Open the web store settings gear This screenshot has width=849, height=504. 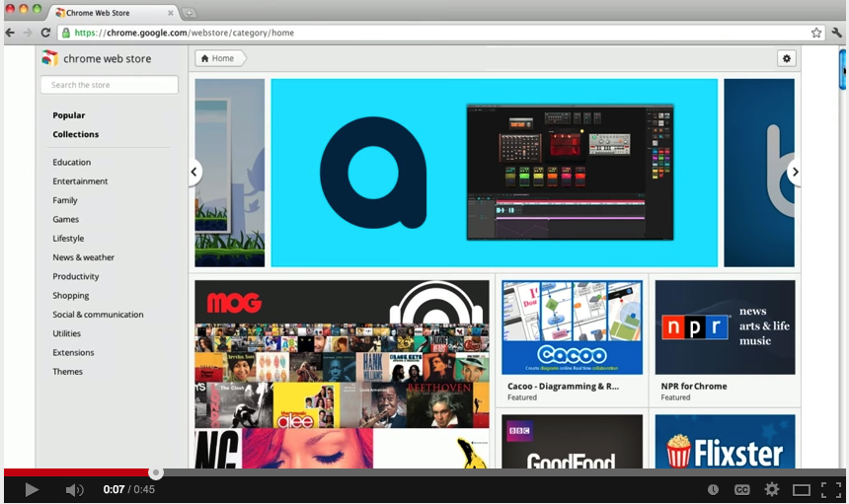point(786,58)
